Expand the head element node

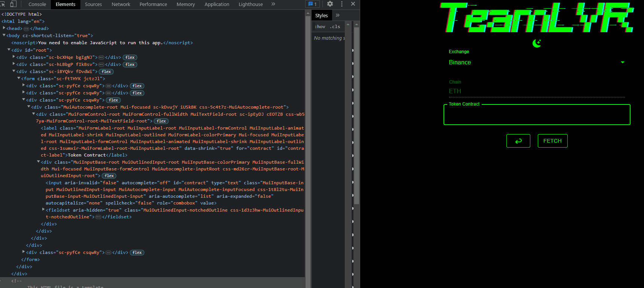tap(4, 28)
